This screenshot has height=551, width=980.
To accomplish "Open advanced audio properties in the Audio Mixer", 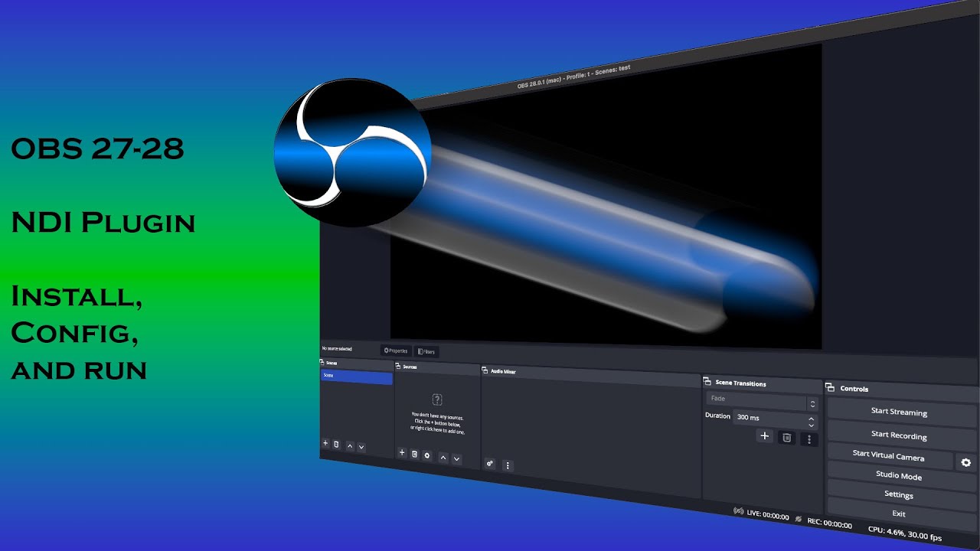I will click(490, 464).
